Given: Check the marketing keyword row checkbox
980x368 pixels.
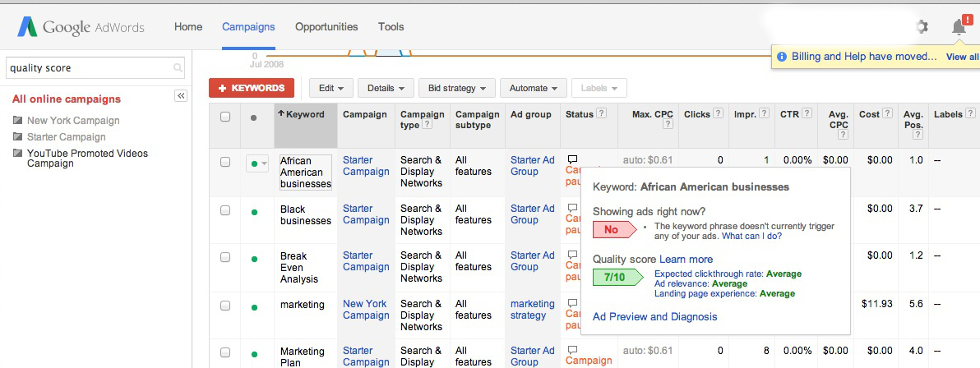Looking at the screenshot, I should tap(225, 306).
